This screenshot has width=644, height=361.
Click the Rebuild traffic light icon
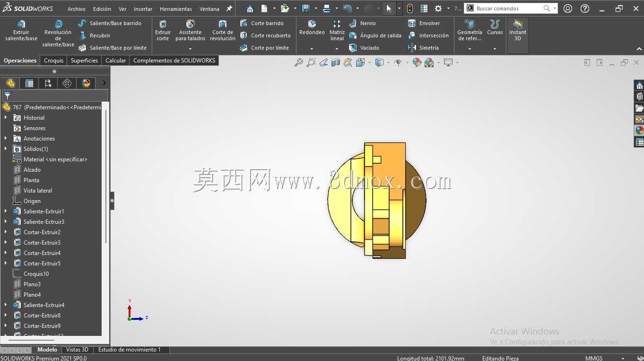[410, 9]
